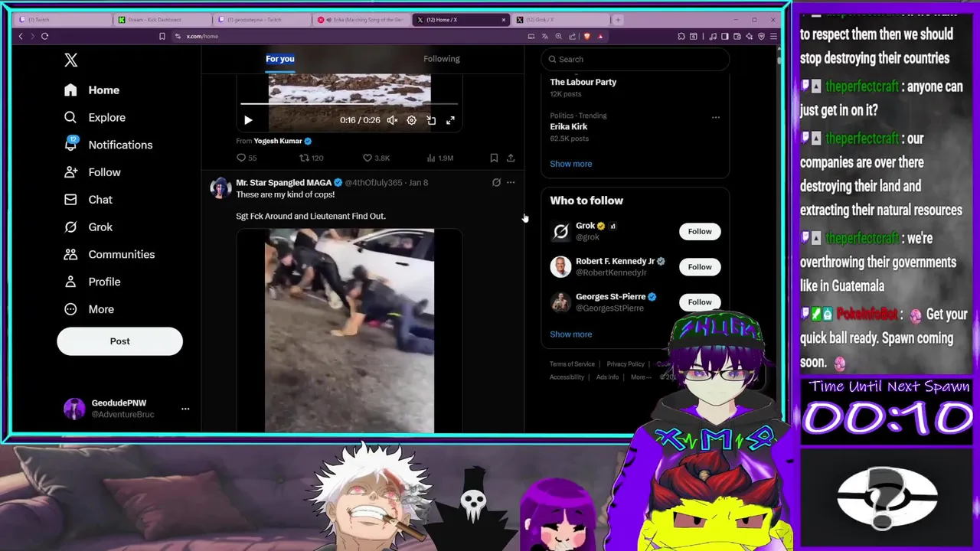View analytics showing 1.9M views
The width and height of the screenshot is (980, 551).
coord(439,158)
